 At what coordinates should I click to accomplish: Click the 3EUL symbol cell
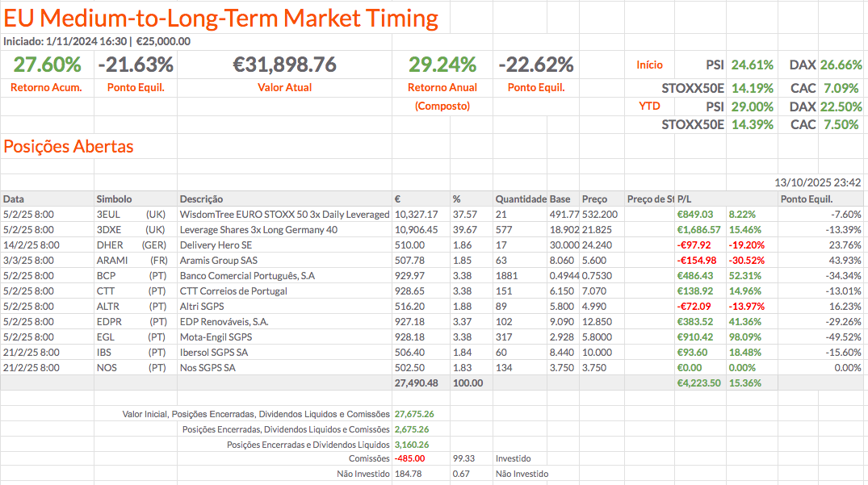(108, 214)
